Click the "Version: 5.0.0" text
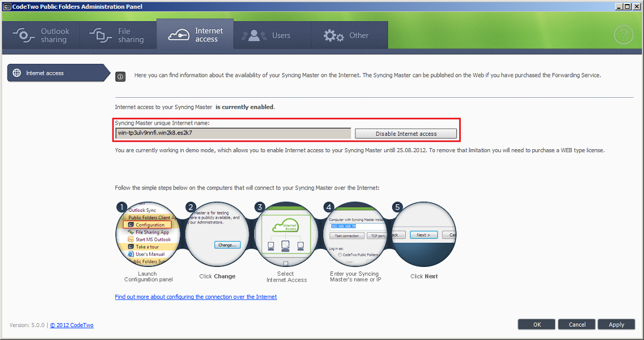The image size is (644, 340). pyautogui.click(x=27, y=325)
